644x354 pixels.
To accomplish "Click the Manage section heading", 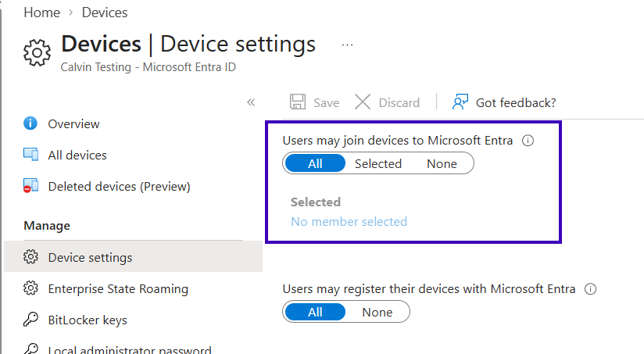I will 47,226.
